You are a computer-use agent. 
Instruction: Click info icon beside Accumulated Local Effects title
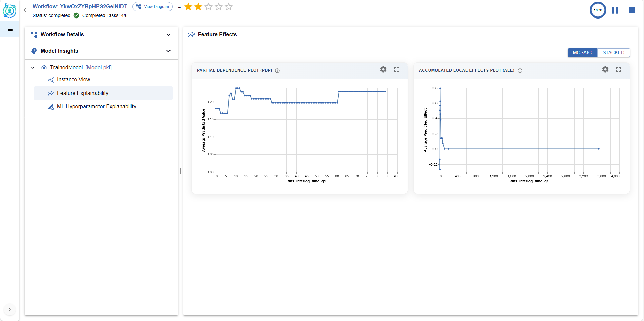[x=520, y=71]
